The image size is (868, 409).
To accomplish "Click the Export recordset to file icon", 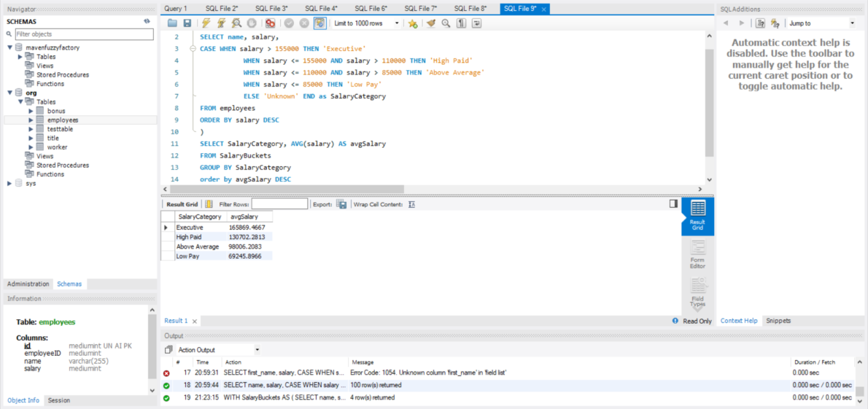I will tap(341, 205).
